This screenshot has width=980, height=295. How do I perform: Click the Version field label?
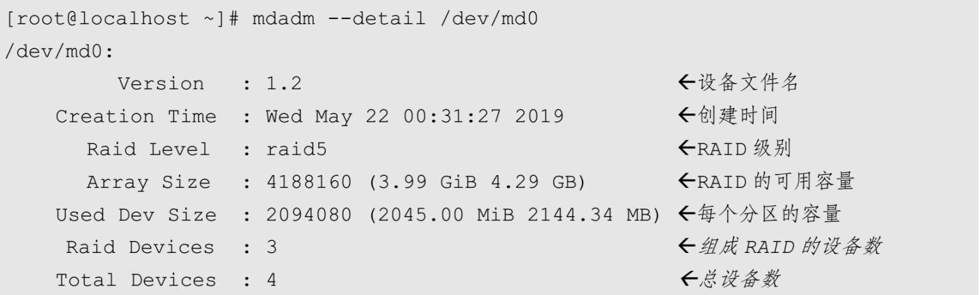tap(161, 84)
